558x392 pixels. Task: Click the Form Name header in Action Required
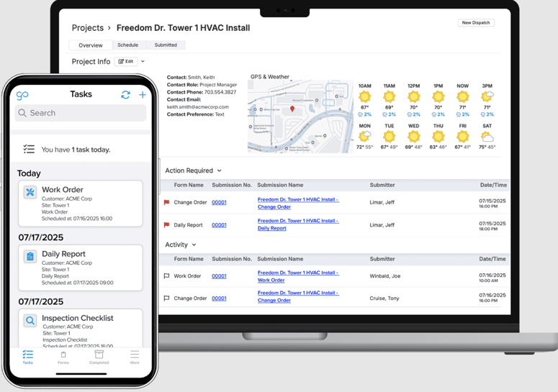tap(189, 185)
